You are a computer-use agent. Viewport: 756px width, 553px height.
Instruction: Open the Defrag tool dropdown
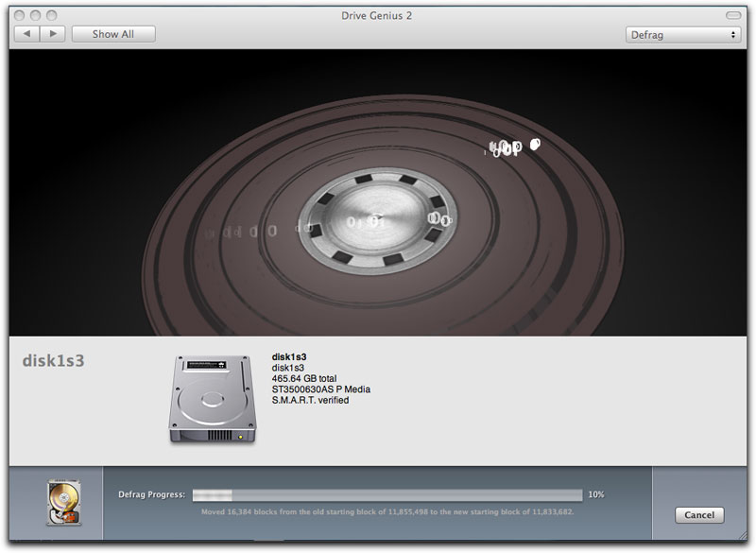pyautogui.click(x=683, y=35)
